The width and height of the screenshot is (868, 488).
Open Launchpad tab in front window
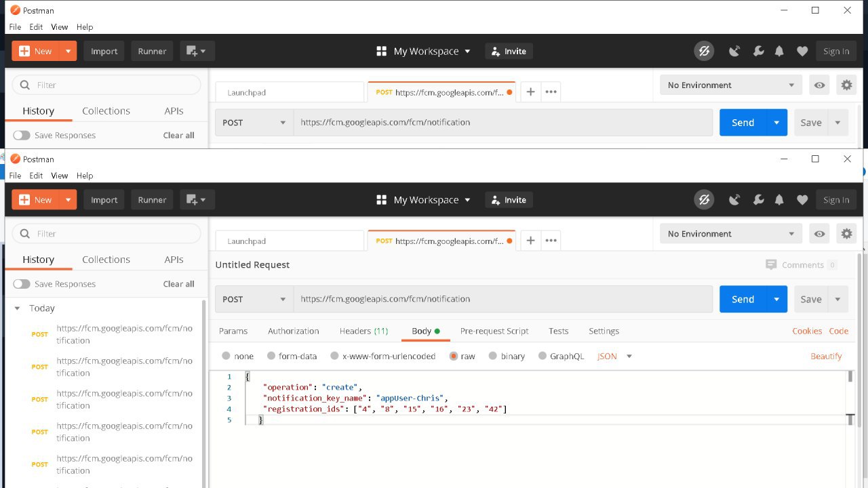pyautogui.click(x=290, y=241)
